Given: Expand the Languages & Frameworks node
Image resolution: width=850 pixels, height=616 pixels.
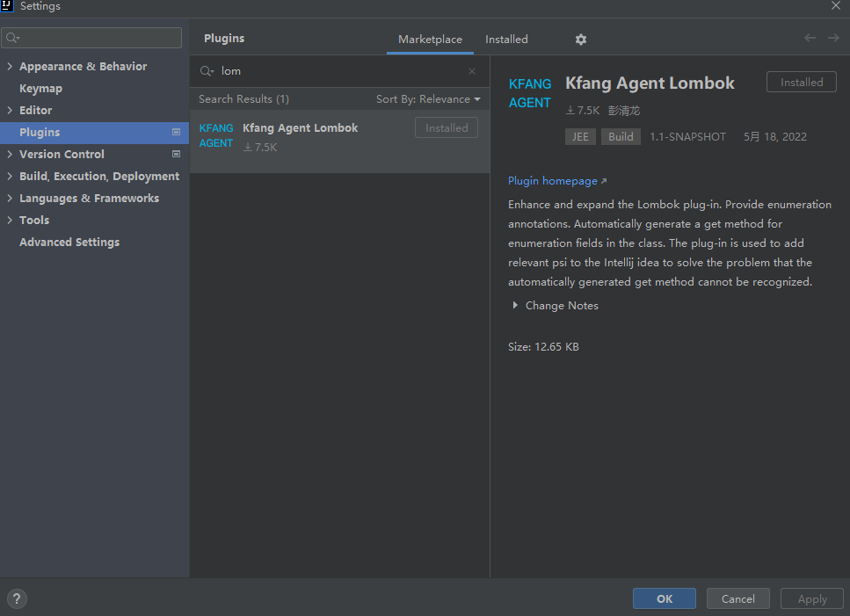Looking at the screenshot, I should click(x=10, y=199).
